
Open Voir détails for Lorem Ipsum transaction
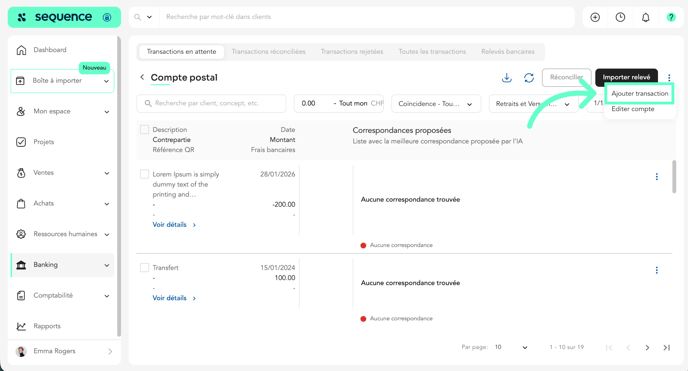[x=174, y=225]
